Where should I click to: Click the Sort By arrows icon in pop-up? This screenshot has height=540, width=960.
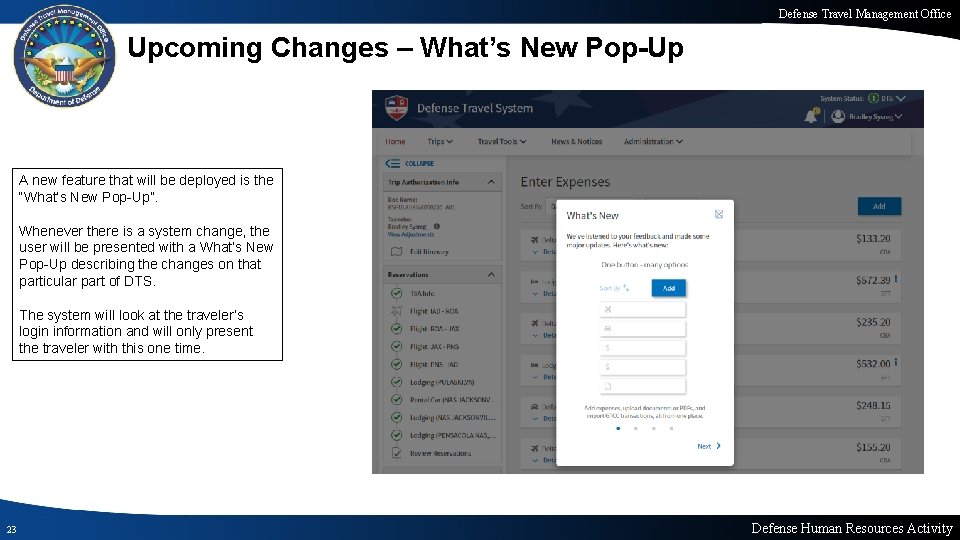[x=626, y=288]
